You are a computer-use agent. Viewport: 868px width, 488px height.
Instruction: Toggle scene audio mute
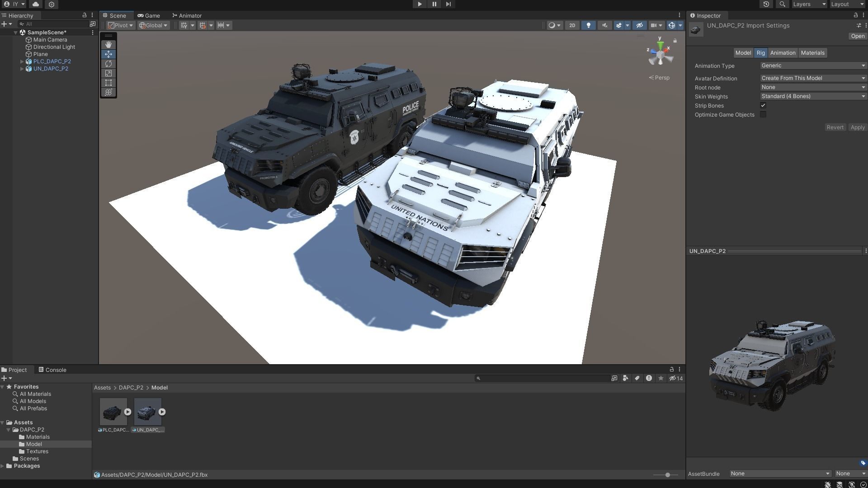point(604,25)
